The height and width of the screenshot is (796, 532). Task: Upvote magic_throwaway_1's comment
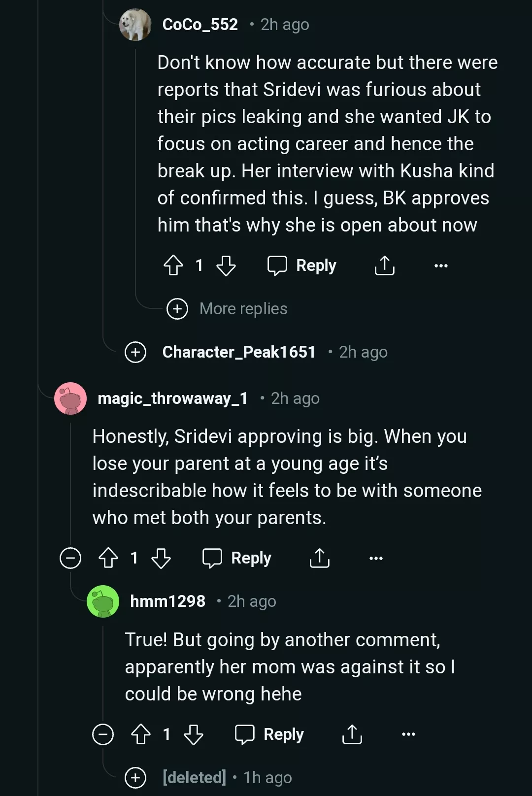pyautogui.click(x=108, y=558)
